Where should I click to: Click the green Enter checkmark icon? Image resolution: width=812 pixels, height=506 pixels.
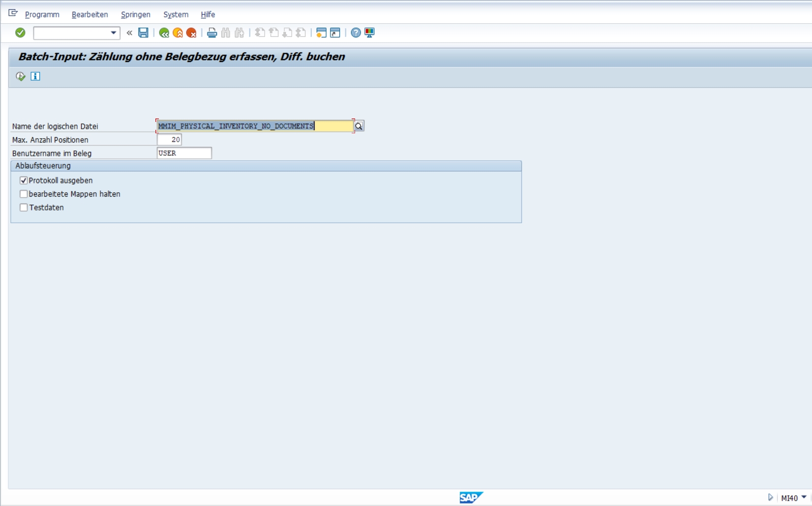[x=20, y=32]
